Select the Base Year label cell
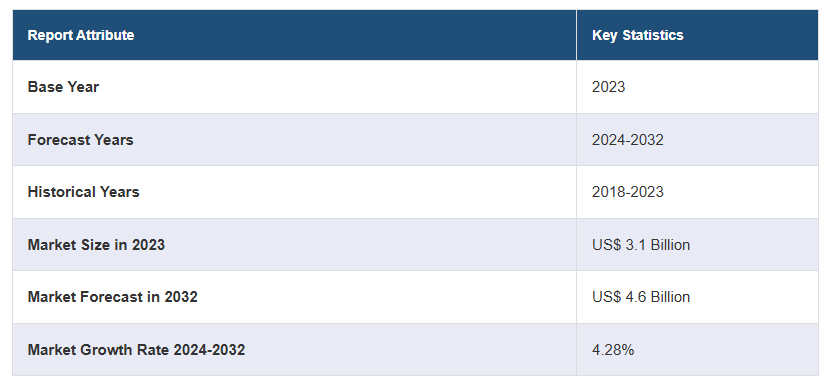 pyautogui.click(x=294, y=87)
